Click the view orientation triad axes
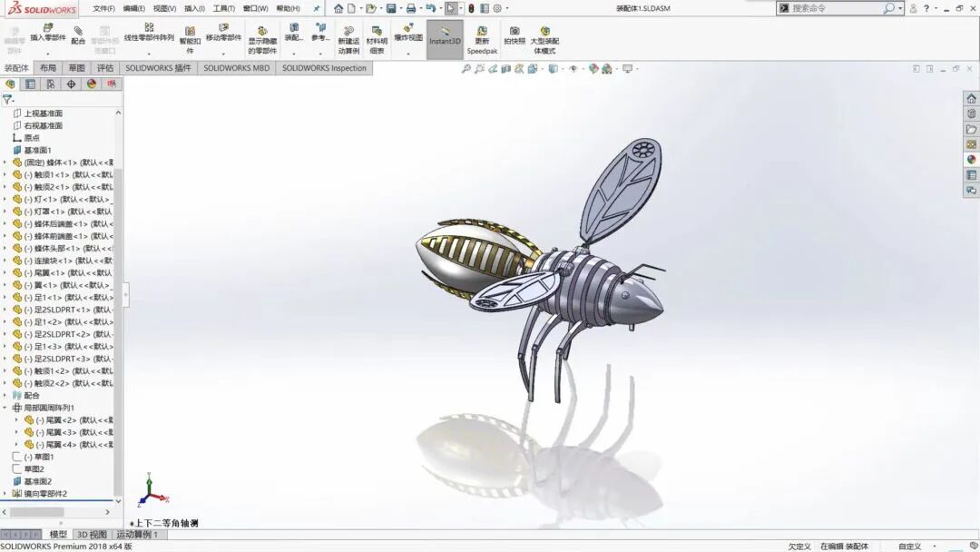Image resolution: width=980 pixels, height=552 pixels. pyautogui.click(x=152, y=490)
